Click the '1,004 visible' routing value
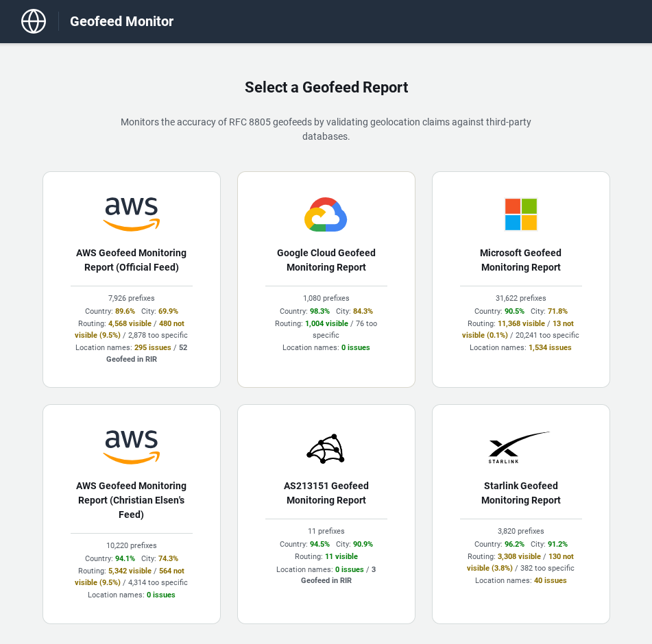This screenshot has height=644, width=652. tap(326, 323)
